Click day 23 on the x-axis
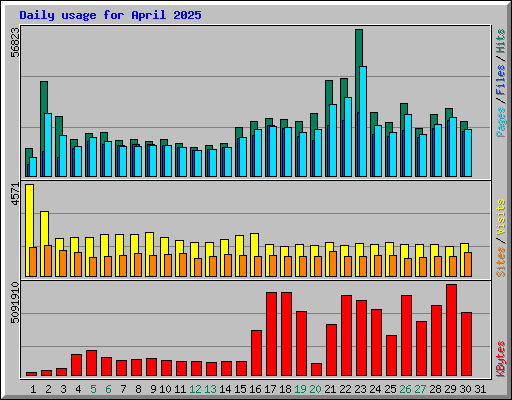This screenshot has width=512, height=400. [x=360, y=389]
